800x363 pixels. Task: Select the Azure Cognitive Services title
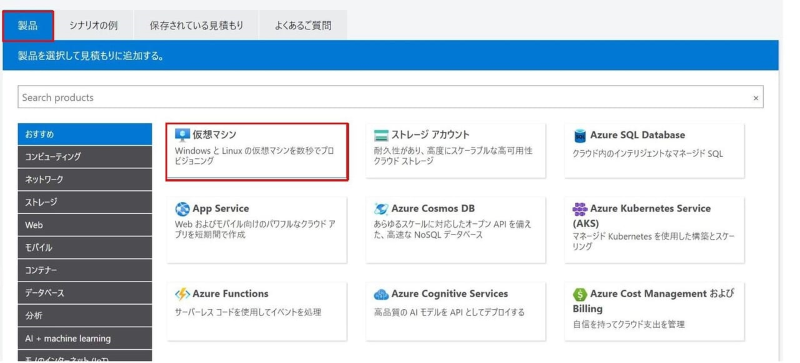click(x=450, y=294)
